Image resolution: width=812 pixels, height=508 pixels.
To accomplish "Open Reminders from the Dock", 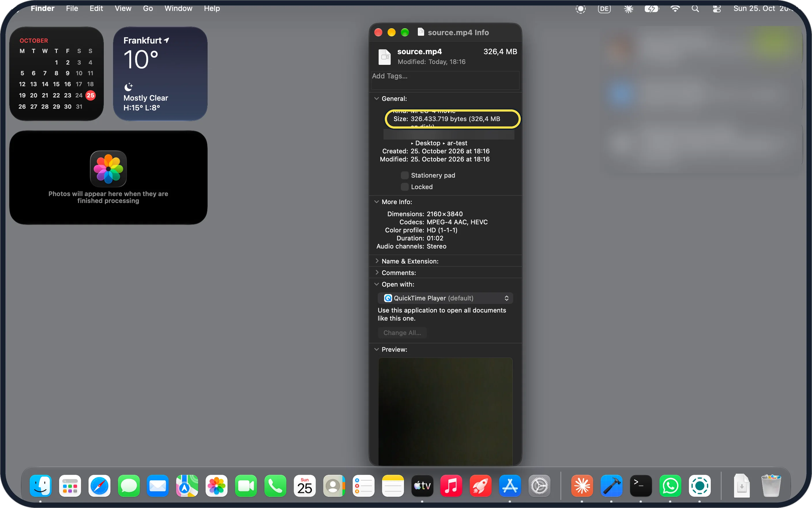I will click(x=364, y=486).
